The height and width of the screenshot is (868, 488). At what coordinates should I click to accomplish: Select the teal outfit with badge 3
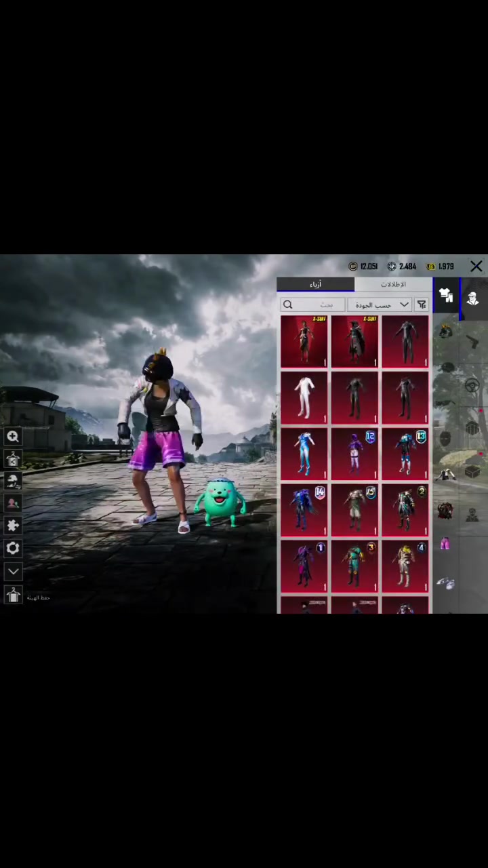coord(354,566)
